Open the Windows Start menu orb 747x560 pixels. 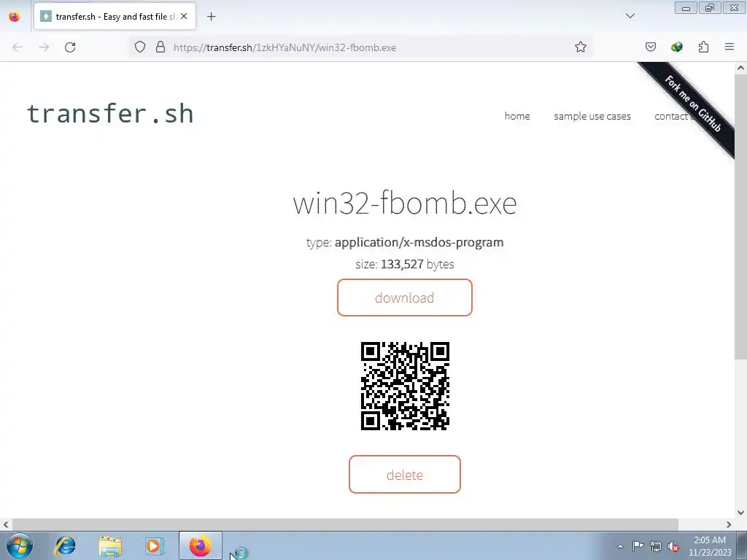20,545
